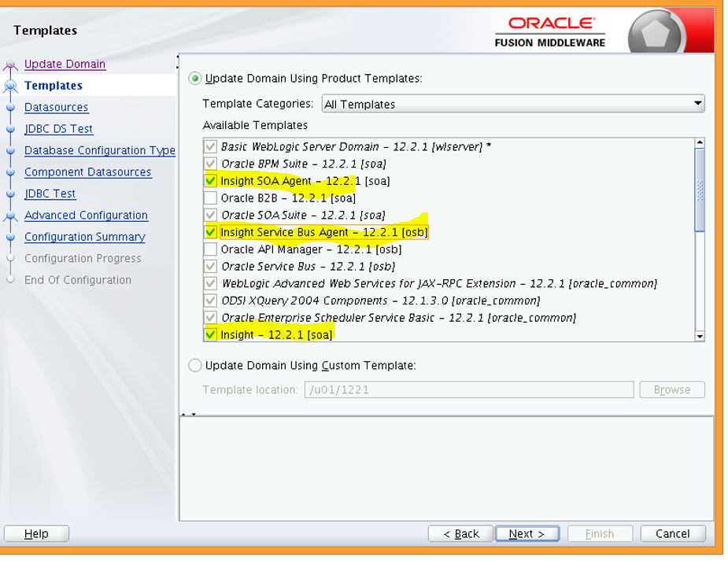This screenshot has height=561, width=728.
Task: Toggle Oracle SOA Suite checkbox
Action: coord(210,215)
